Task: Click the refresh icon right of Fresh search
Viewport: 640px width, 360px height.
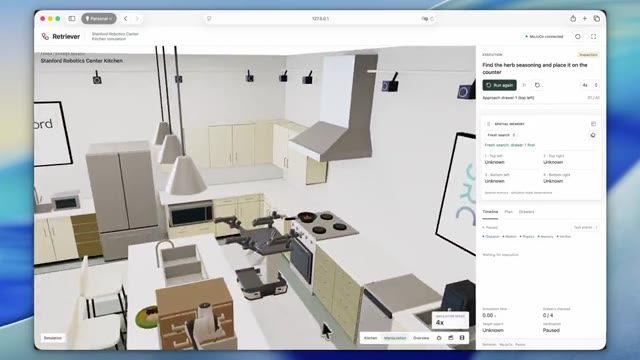Action: 593,135
